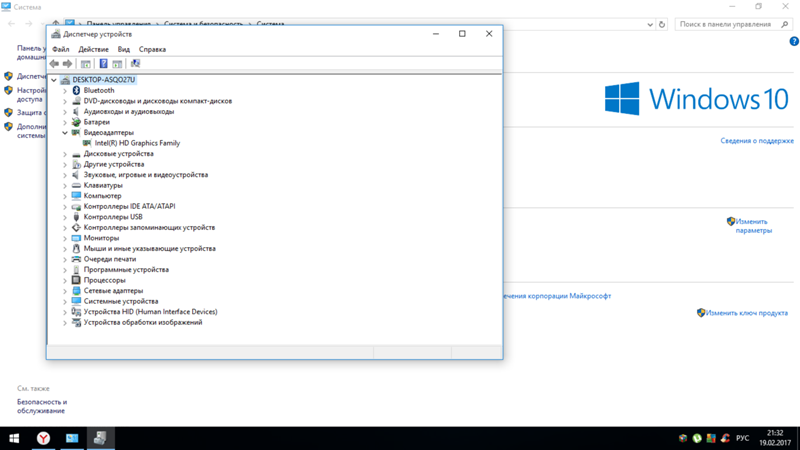Click the Контроллеры USB icon
Screen dimensions: 800x450
tap(76, 217)
